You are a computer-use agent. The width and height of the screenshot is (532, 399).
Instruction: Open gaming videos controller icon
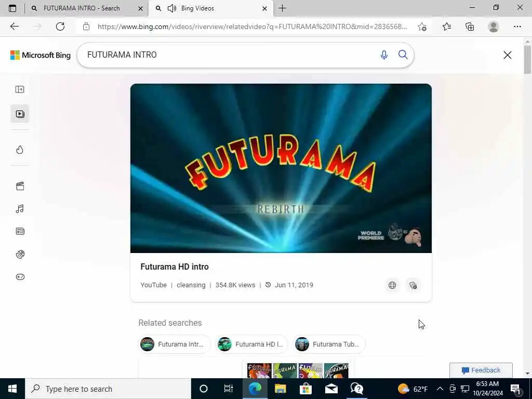(x=20, y=277)
